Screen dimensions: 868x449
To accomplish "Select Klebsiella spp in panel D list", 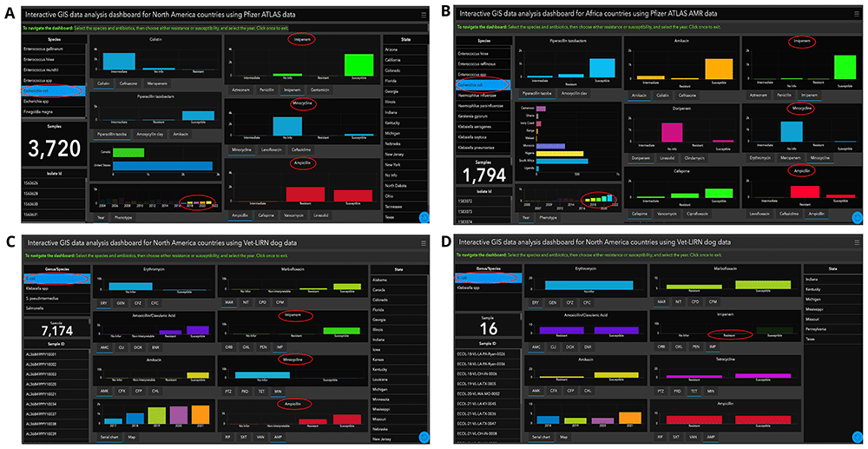I will pos(488,288).
